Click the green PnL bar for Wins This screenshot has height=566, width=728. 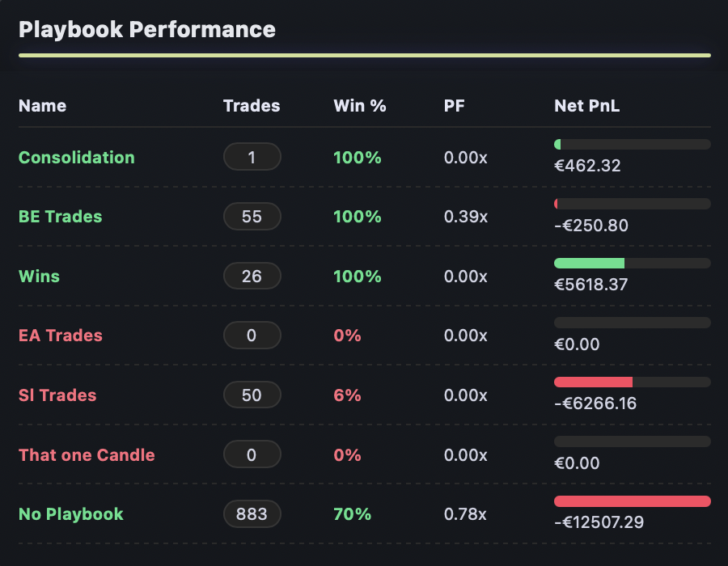(x=589, y=263)
